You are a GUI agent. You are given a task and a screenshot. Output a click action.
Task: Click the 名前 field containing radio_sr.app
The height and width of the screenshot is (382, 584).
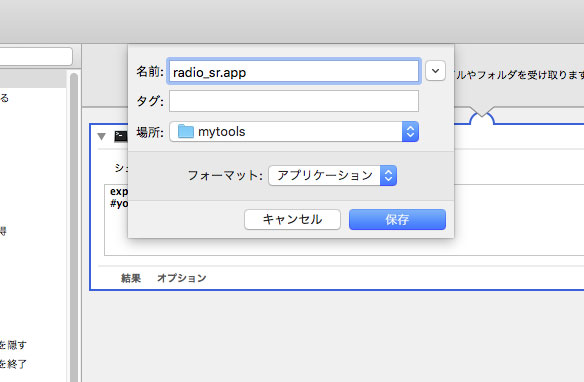pyautogui.click(x=294, y=71)
